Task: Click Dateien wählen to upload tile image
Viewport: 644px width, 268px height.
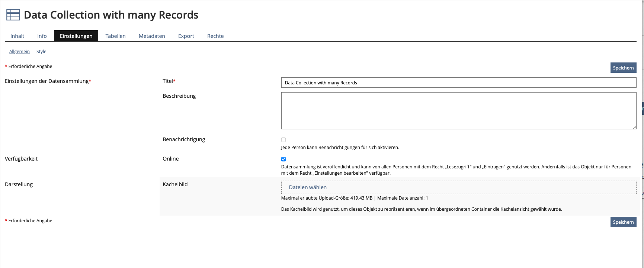Action: tap(308, 187)
